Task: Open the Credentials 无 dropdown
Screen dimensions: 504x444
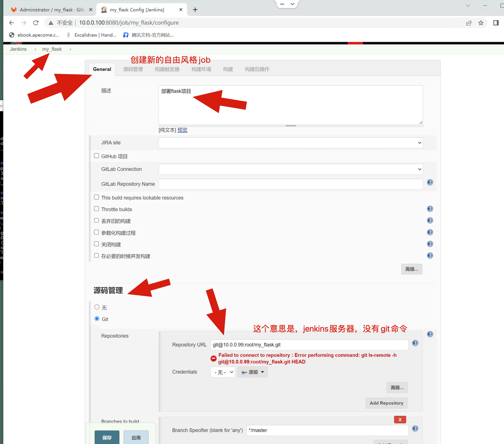Action: [223, 372]
